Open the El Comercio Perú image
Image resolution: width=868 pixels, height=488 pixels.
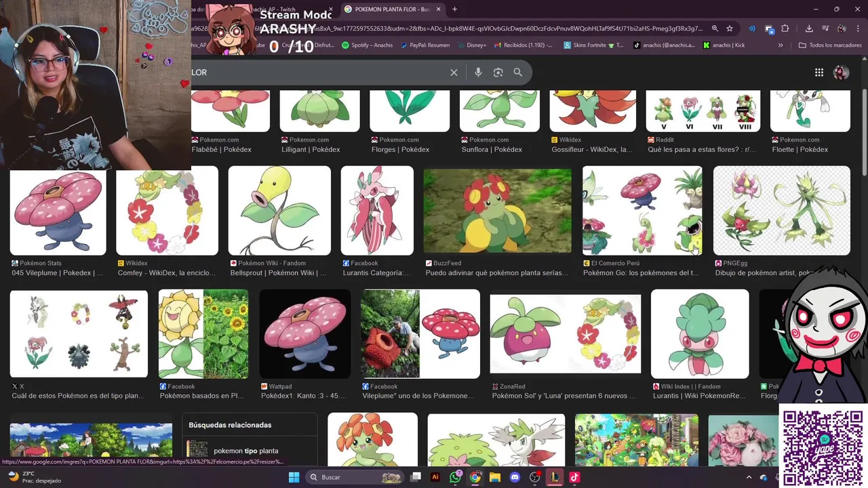pyautogui.click(x=642, y=211)
